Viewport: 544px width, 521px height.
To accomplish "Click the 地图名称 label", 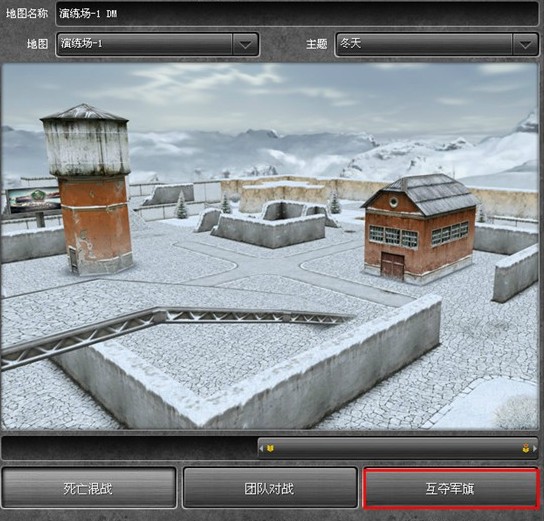I will 27,14.
